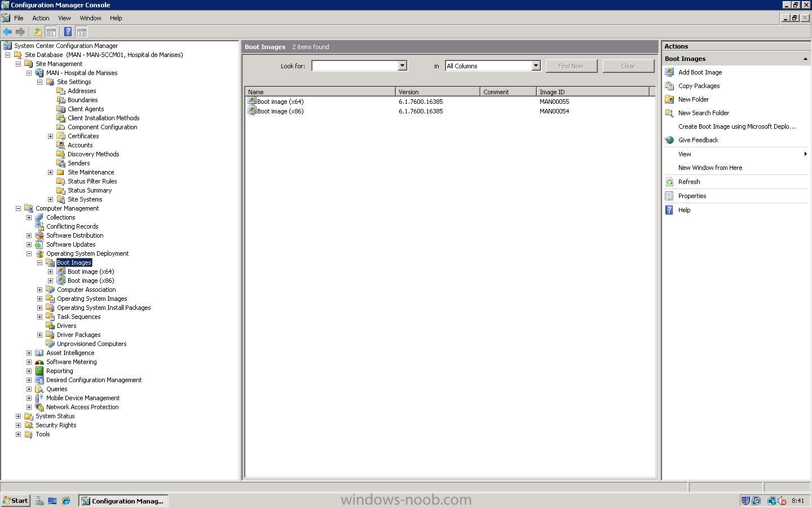Click the volume tray icon
This screenshot has height=508, width=812.
pos(782,501)
